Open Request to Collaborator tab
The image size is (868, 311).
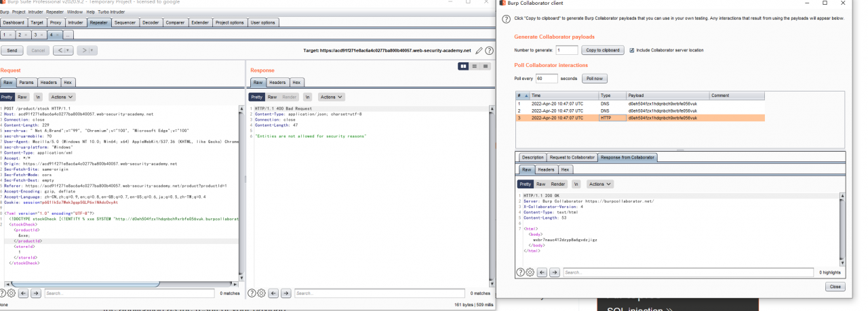click(x=572, y=157)
